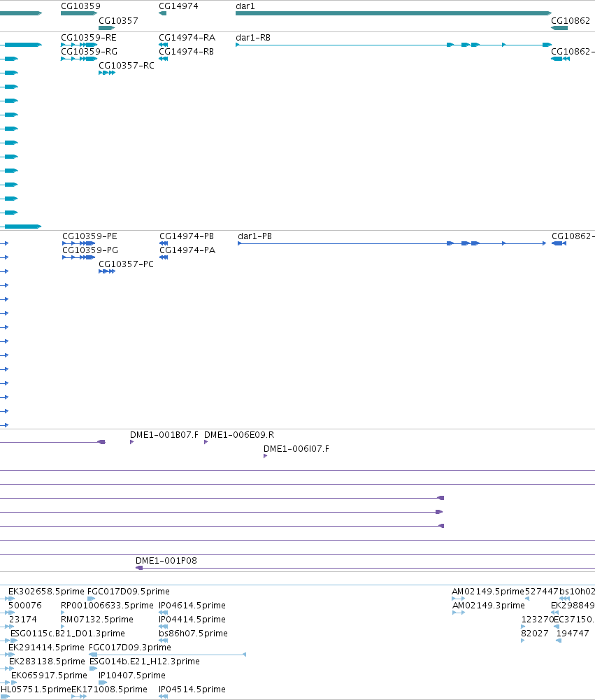Open EST HL05751.5prime

coord(36,690)
